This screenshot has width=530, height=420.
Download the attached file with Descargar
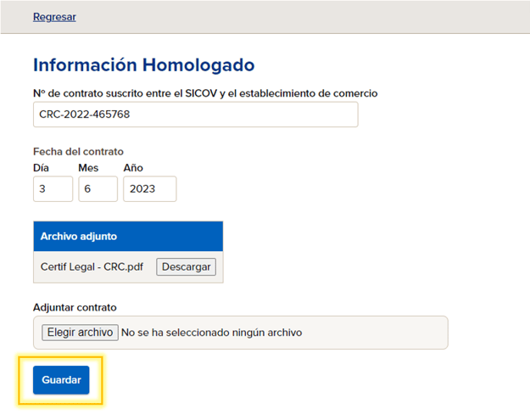186,266
